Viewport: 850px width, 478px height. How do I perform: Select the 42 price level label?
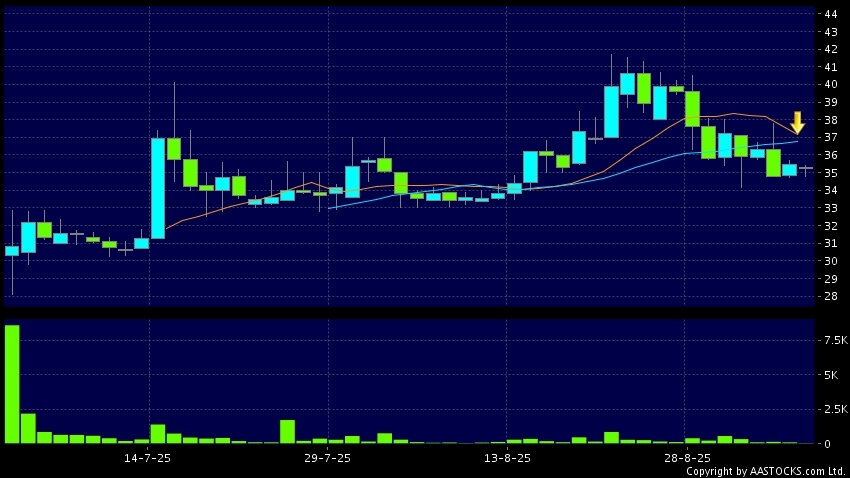tap(830, 49)
